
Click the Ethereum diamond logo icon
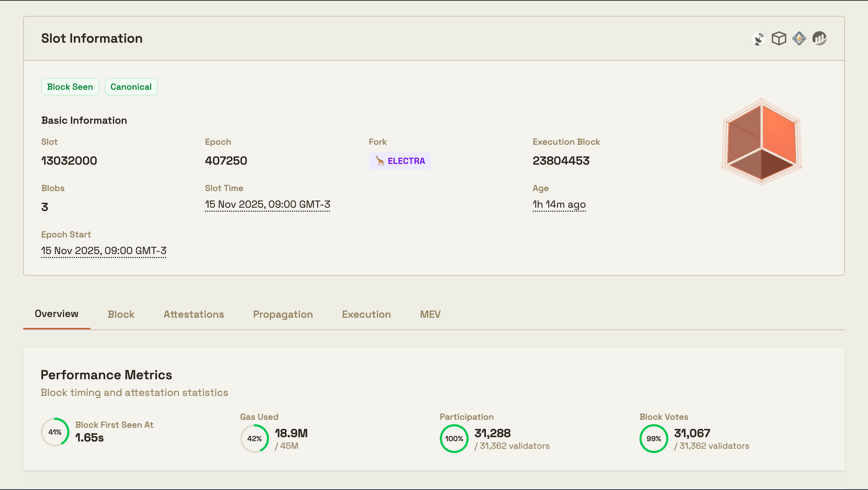799,38
